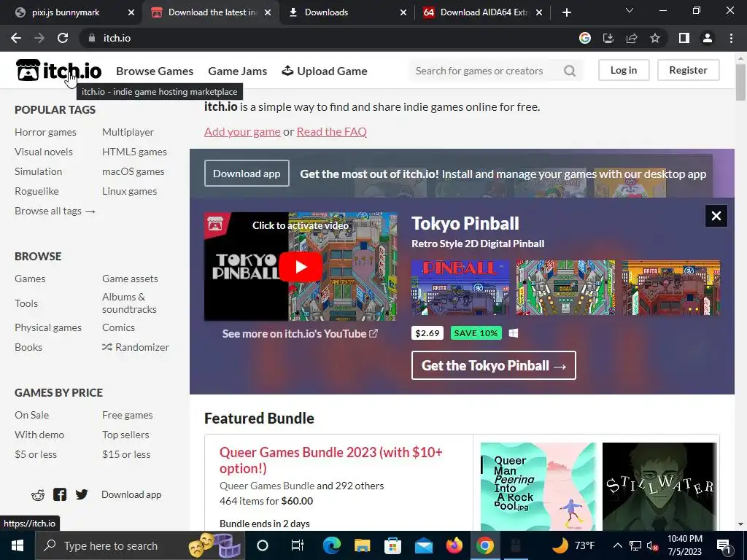Open Browse Games in the header
The image size is (747, 560).
click(155, 71)
